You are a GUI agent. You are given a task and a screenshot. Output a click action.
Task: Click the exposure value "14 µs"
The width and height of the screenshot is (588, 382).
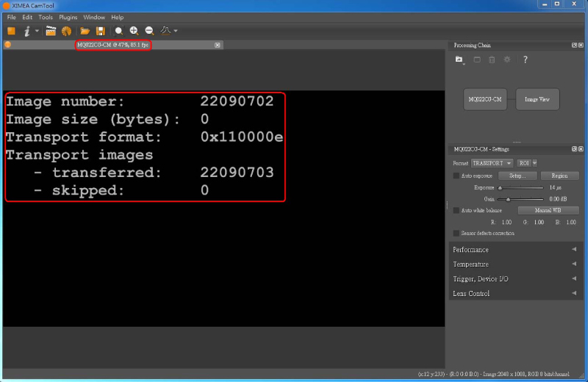point(555,187)
